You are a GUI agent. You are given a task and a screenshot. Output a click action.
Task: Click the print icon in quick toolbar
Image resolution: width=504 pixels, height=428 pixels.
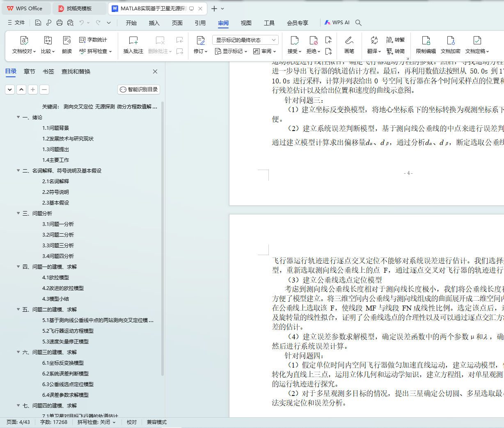[60, 23]
